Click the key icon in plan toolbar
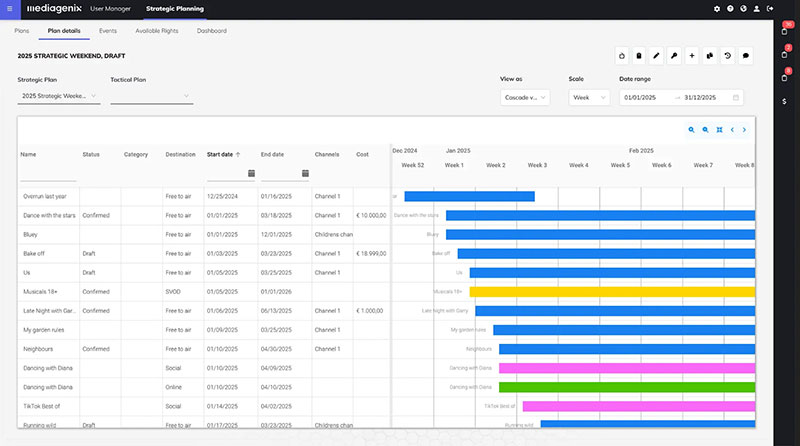800x446 pixels. coord(675,55)
